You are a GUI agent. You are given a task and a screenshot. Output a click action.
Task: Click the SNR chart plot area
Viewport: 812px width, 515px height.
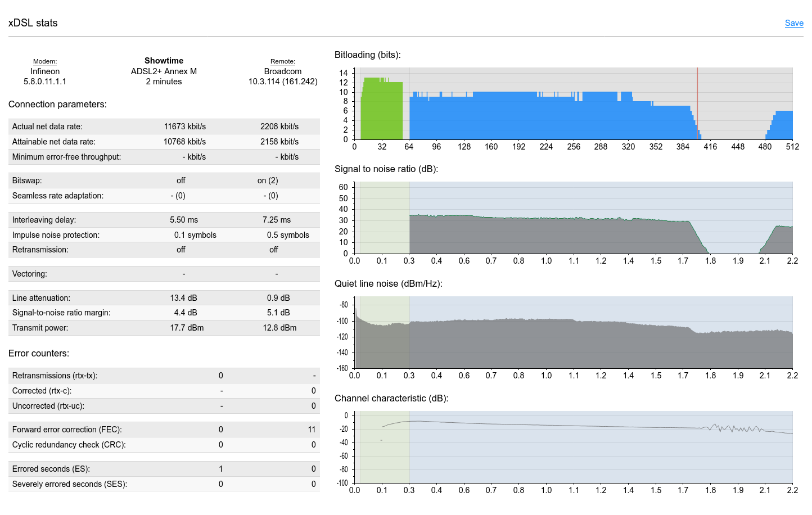click(x=574, y=218)
